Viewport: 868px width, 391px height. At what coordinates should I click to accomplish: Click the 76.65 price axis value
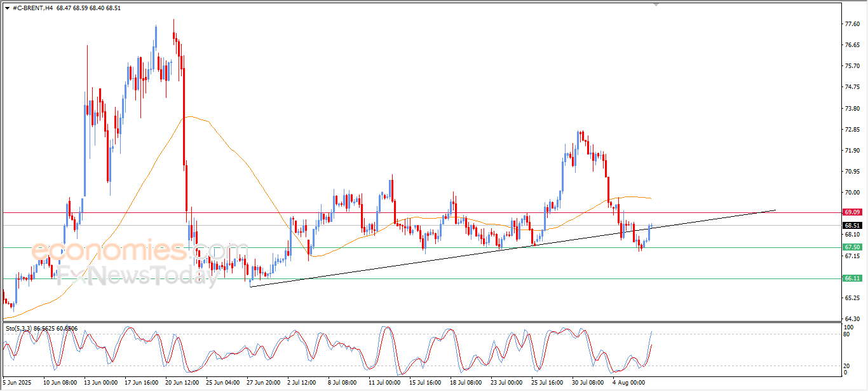click(x=853, y=45)
